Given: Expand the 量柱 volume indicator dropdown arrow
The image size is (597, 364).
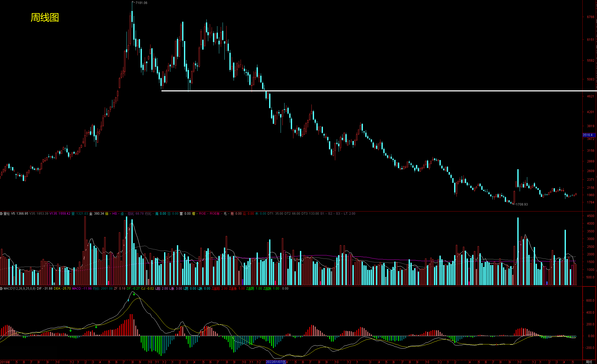Looking at the screenshot, I should [1, 214].
